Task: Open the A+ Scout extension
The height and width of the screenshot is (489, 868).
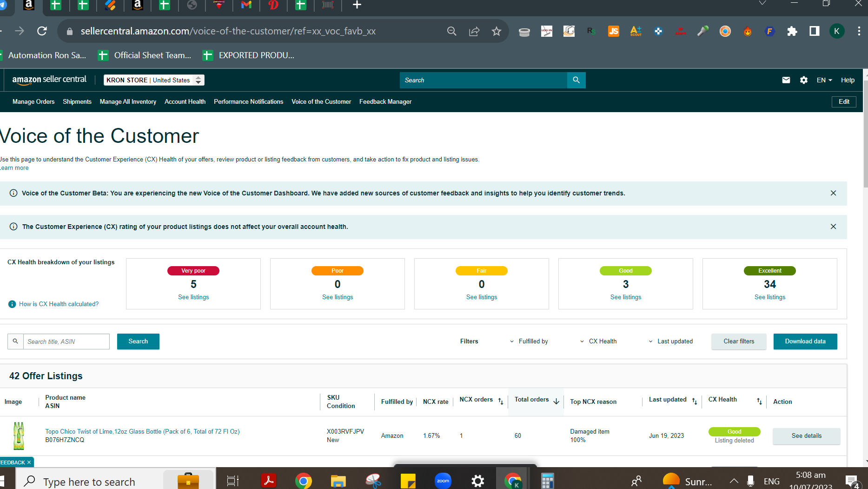Action: (x=636, y=31)
